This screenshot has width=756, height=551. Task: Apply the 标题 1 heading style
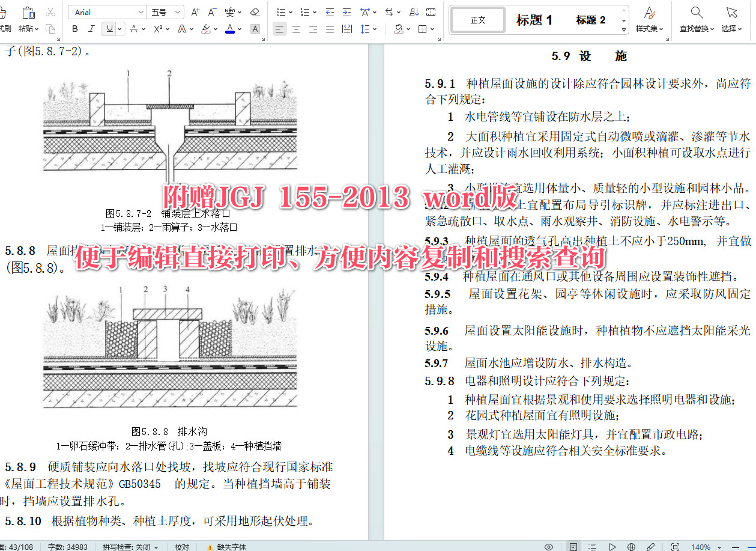pyautogui.click(x=534, y=20)
